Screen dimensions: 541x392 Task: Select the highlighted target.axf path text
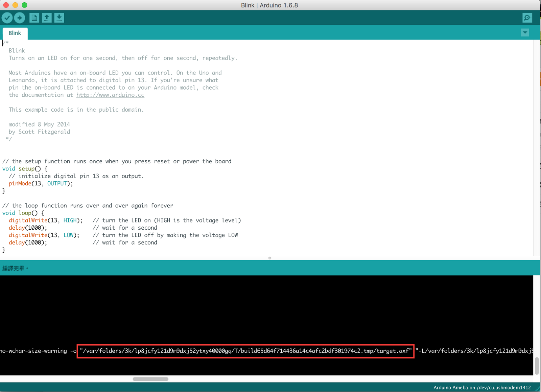245,351
